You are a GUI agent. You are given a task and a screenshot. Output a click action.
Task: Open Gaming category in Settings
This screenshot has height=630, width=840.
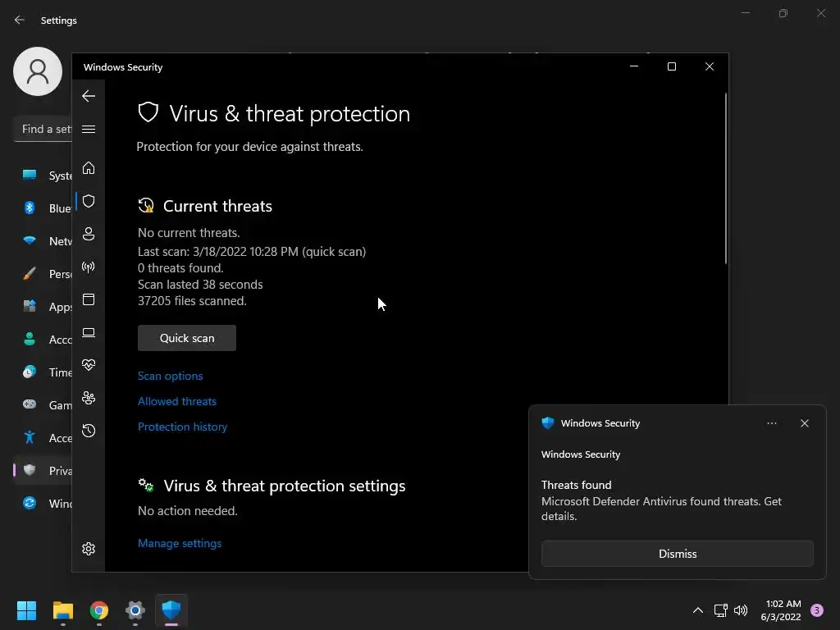(x=45, y=405)
